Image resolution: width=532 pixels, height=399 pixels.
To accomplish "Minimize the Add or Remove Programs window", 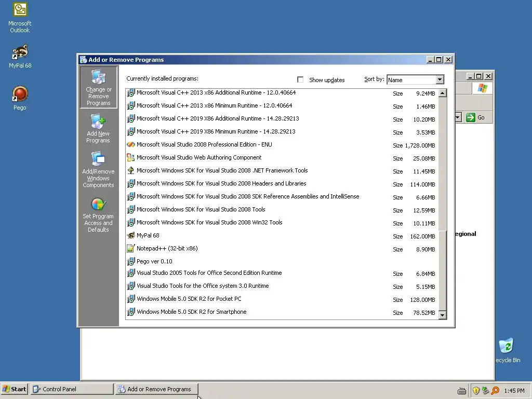I will coord(430,60).
